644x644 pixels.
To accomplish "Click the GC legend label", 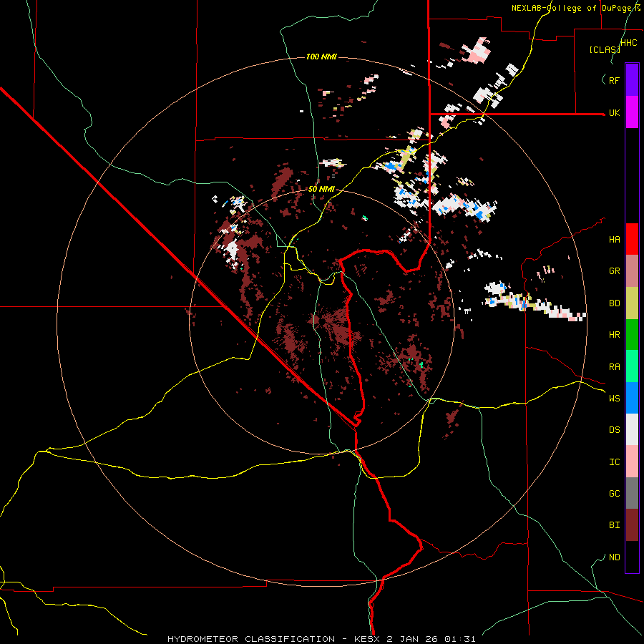I will 614,494.
